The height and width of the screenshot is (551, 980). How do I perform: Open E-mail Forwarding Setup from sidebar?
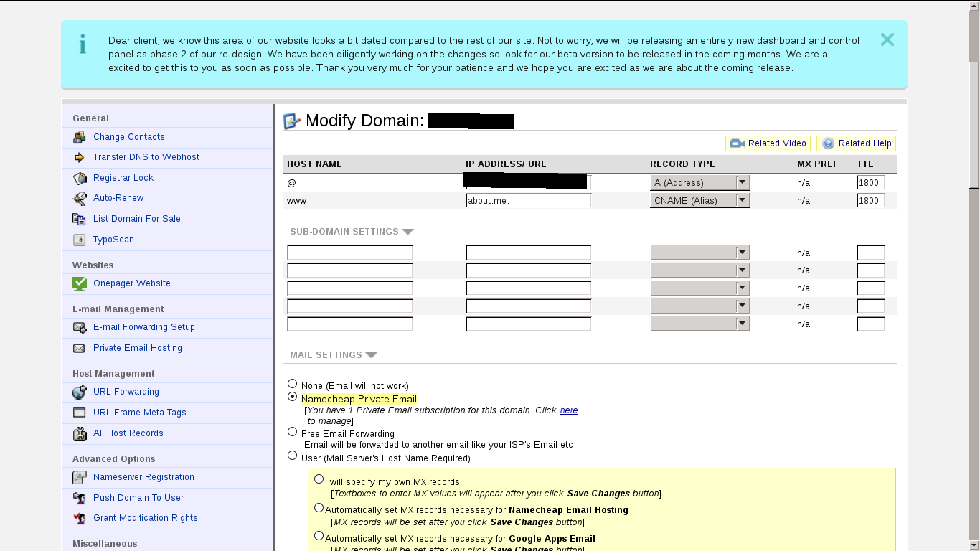[143, 327]
